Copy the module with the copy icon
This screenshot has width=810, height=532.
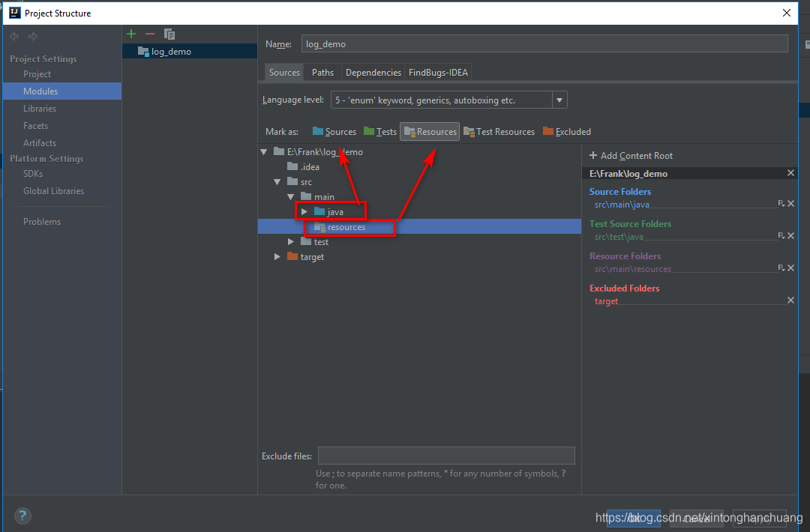point(169,34)
